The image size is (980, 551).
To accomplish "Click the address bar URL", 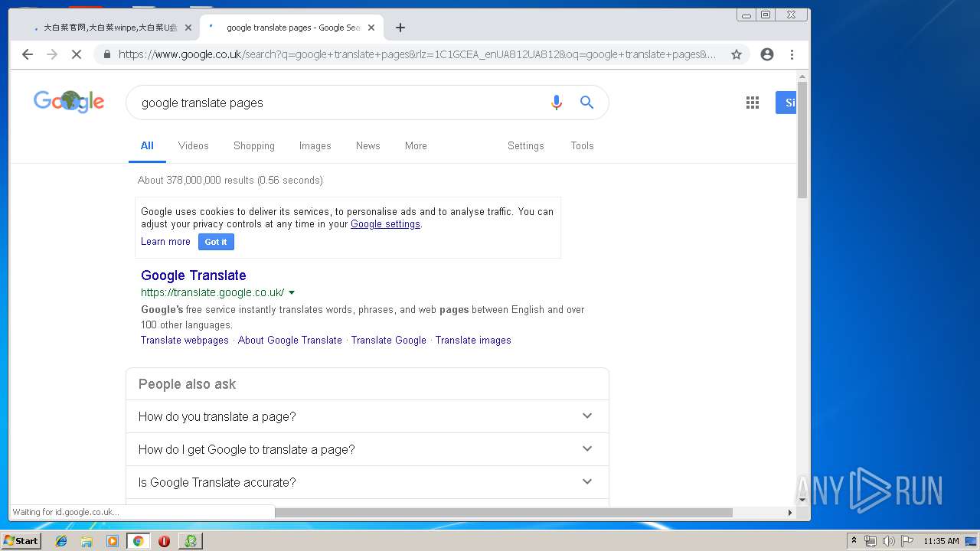I will tap(417, 54).
